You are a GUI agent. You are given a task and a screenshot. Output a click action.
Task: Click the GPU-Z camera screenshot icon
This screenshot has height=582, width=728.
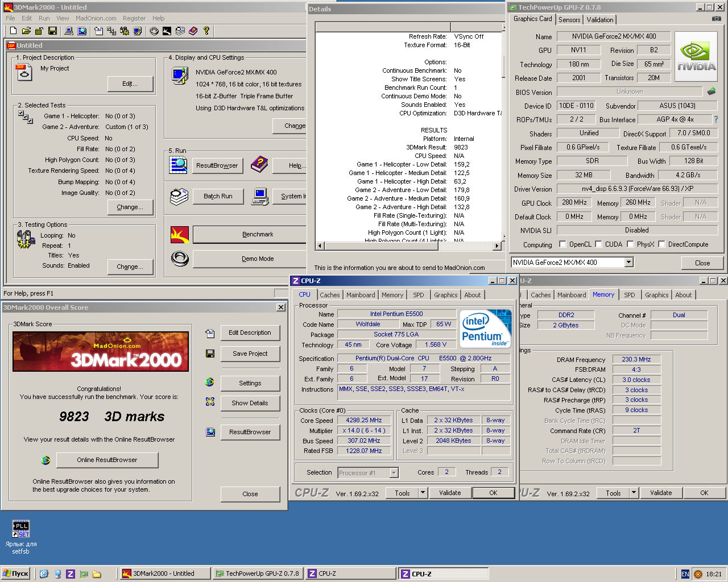(x=716, y=19)
